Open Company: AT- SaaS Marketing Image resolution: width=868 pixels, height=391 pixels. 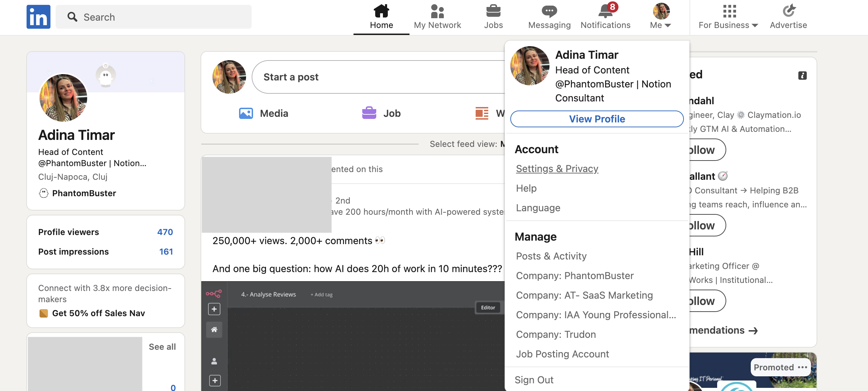point(584,295)
